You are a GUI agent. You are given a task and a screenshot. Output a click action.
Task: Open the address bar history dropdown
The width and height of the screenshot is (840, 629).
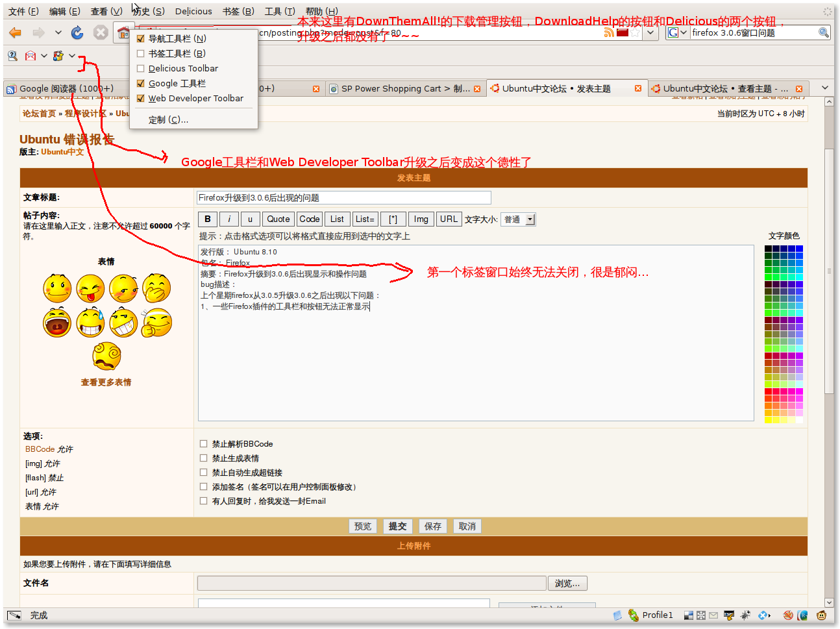[x=651, y=32]
